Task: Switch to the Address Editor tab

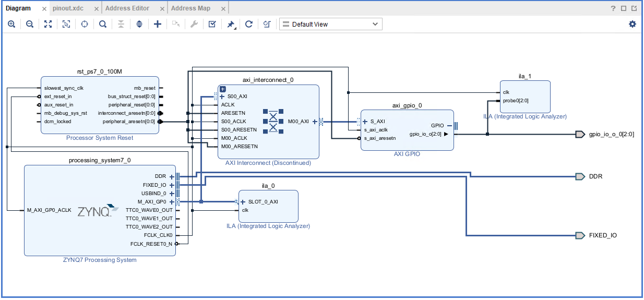Action: (x=127, y=8)
